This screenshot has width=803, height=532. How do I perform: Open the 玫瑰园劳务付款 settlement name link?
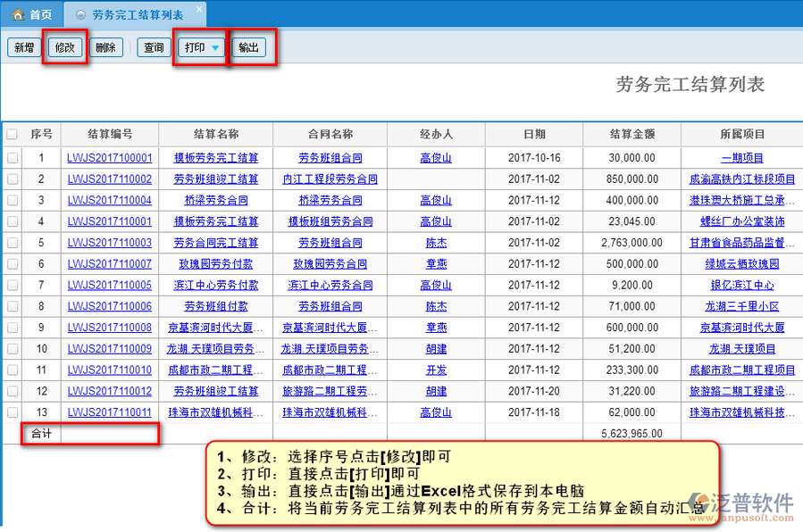[x=215, y=264]
